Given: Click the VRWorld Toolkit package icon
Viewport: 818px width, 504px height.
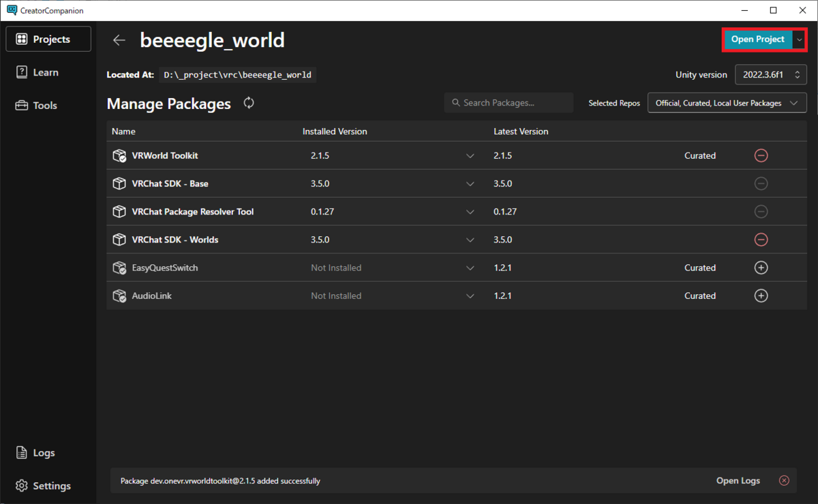Looking at the screenshot, I should click(x=119, y=156).
